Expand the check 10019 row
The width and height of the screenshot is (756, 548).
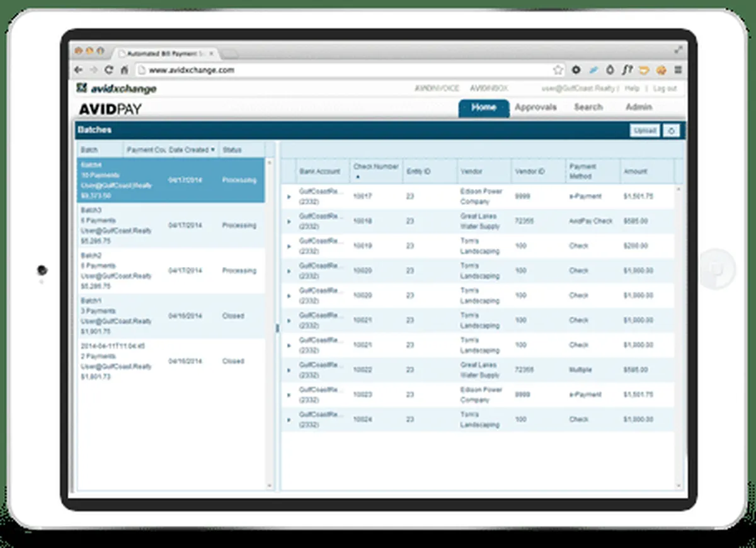point(289,246)
